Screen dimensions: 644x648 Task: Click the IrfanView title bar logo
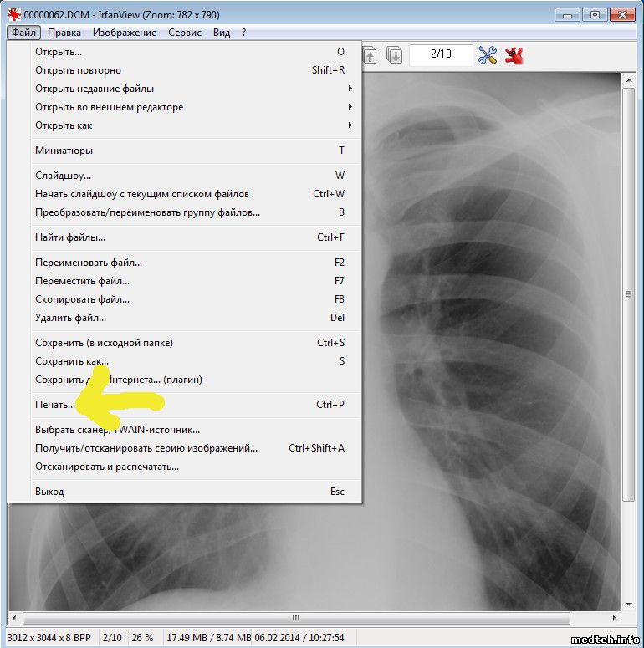14,14
